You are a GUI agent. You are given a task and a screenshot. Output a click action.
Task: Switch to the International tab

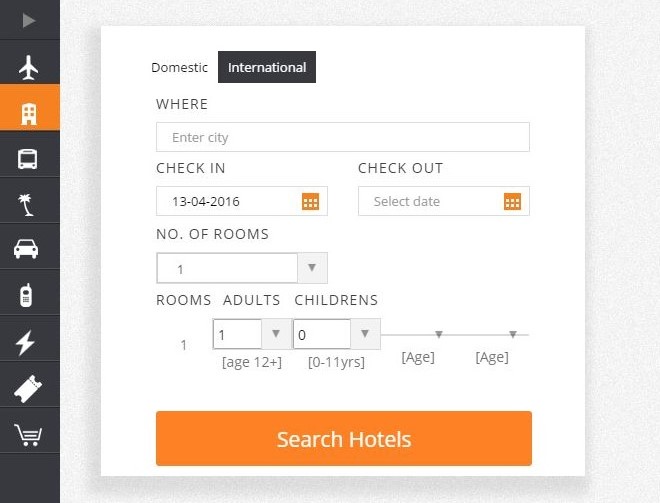(267, 67)
